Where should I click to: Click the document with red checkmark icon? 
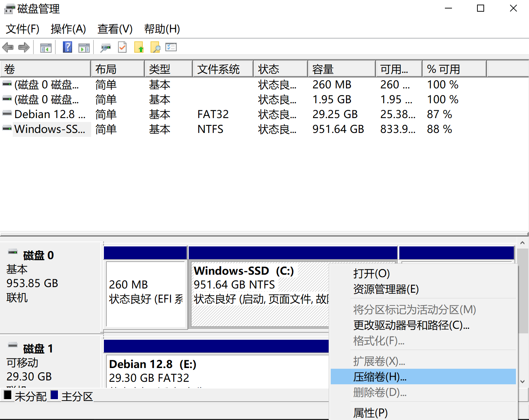tap(122, 47)
